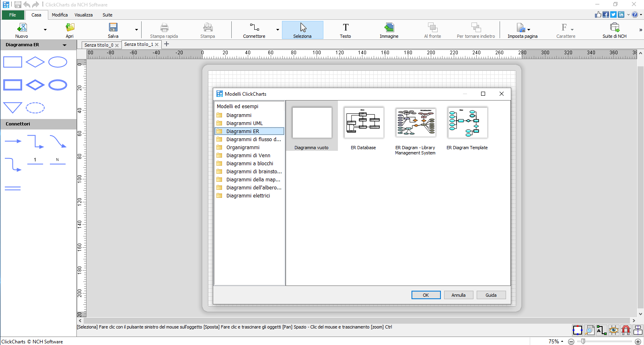Viewport: 644px width, 345px height.
Task: Toggle the shape anchor points option
Action: click(x=578, y=330)
